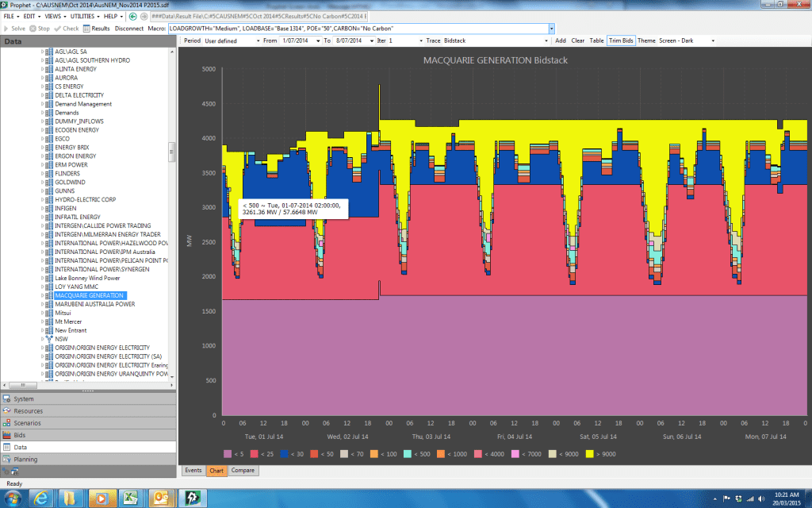
Task: Open the Macro dropdown list
Action: click(553, 28)
